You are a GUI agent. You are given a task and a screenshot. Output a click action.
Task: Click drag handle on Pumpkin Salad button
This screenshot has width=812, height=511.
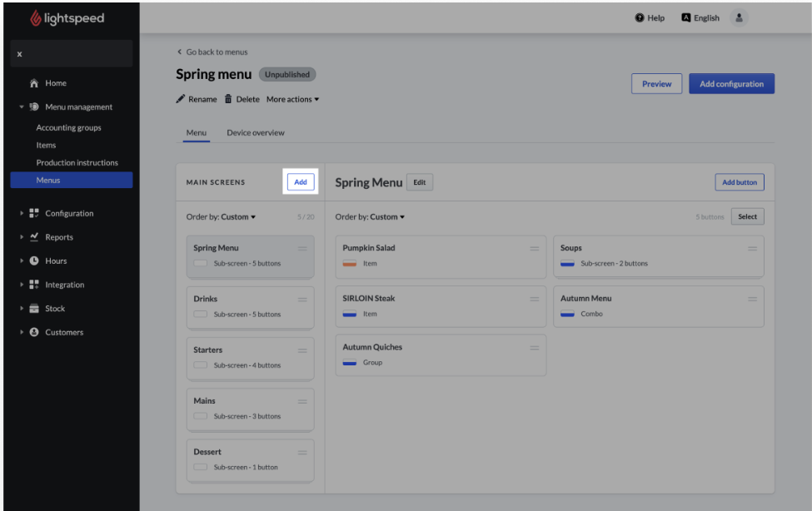click(534, 249)
